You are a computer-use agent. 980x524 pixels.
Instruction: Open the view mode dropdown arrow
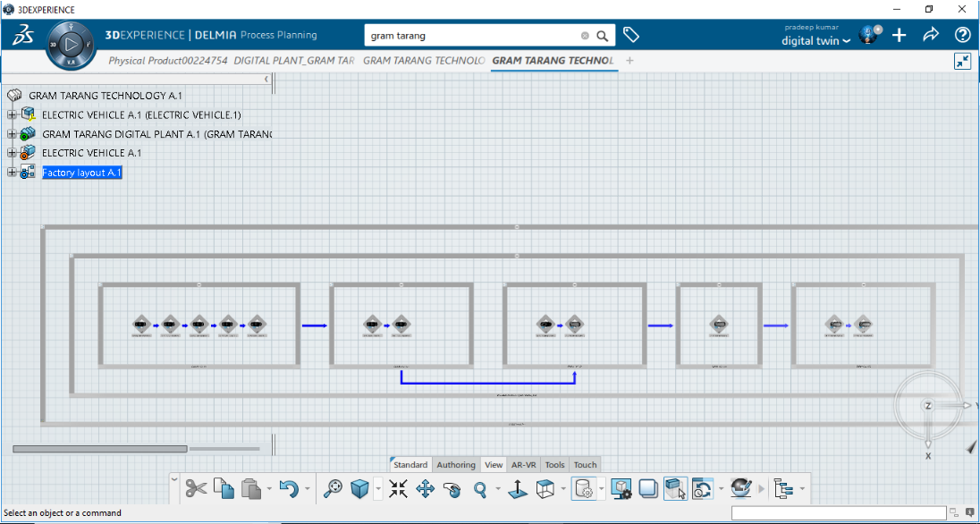(x=563, y=489)
